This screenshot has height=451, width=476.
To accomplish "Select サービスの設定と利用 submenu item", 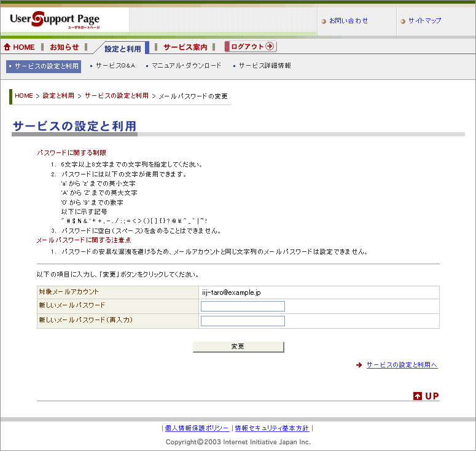I will 44,66.
